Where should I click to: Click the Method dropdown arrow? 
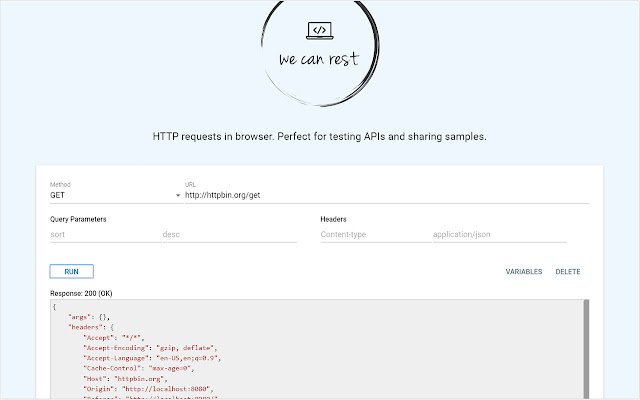178,196
